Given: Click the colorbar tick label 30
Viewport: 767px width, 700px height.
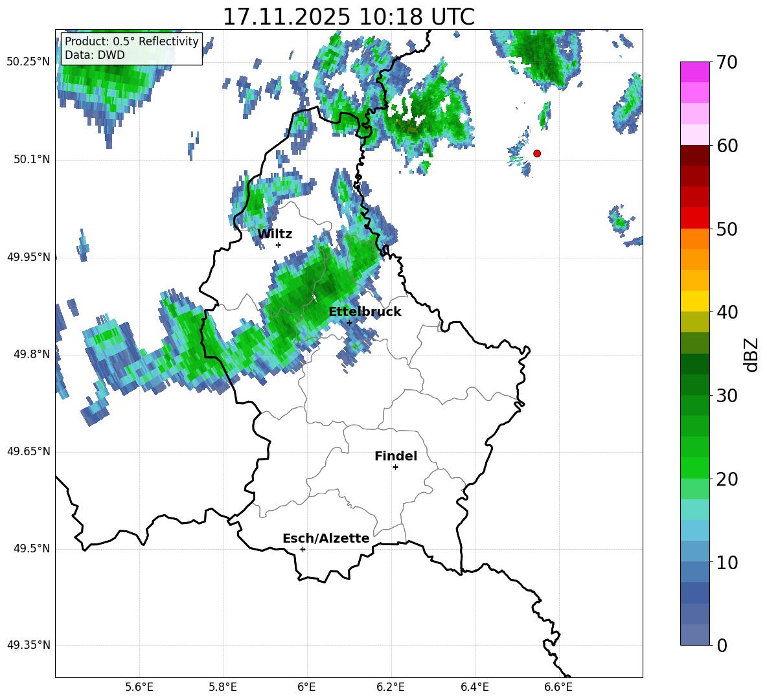Looking at the screenshot, I should click(727, 396).
